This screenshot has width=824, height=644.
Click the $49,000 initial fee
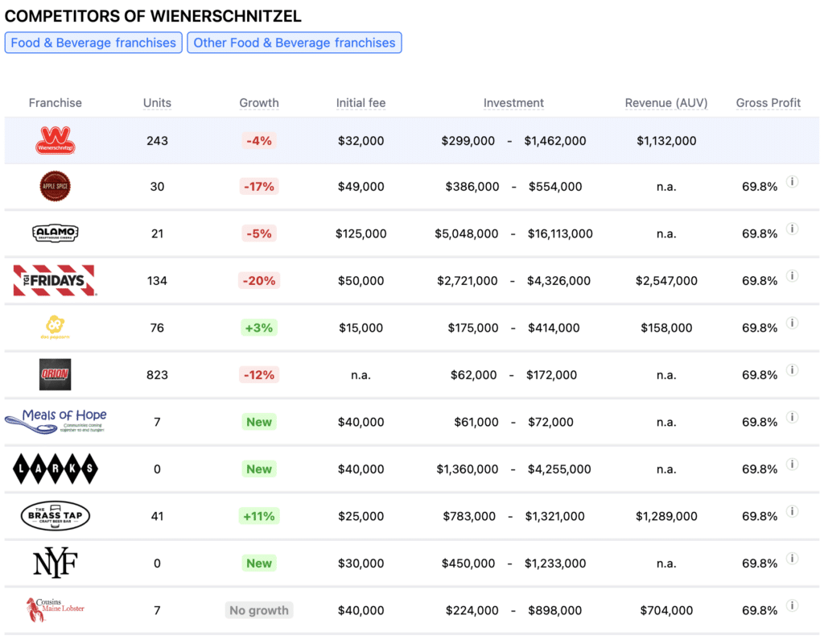click(x=361, y=187)
